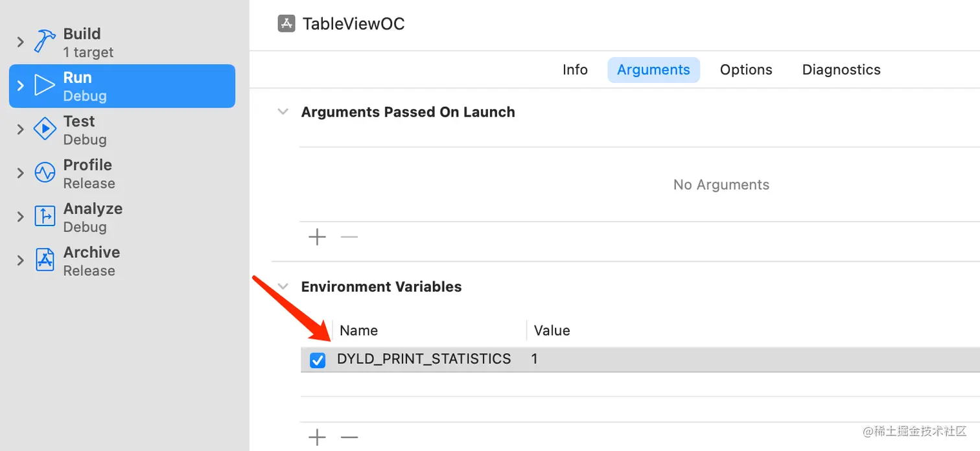The width and height of the screenshot is (980, 451).
Task: Select the Run play icon
Action: point(45,86)
